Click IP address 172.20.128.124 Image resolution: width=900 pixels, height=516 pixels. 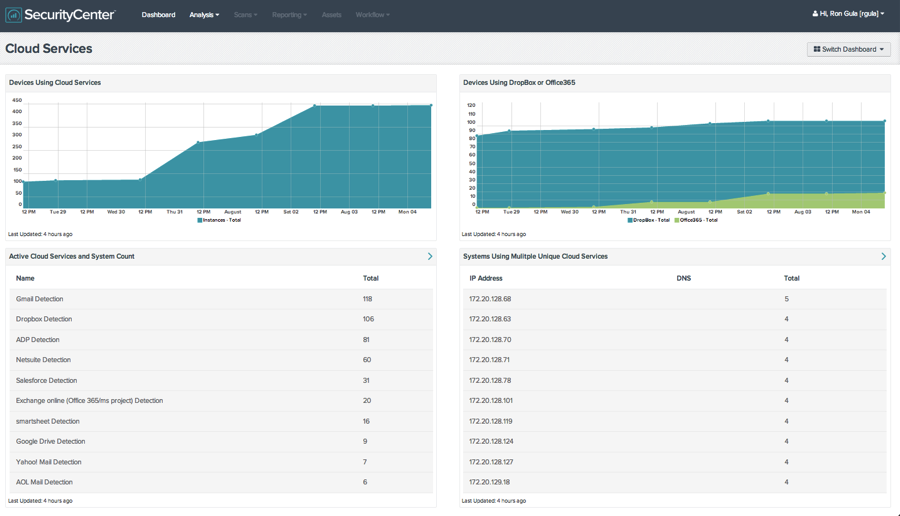pyautogui.click(x=491, y=441)
